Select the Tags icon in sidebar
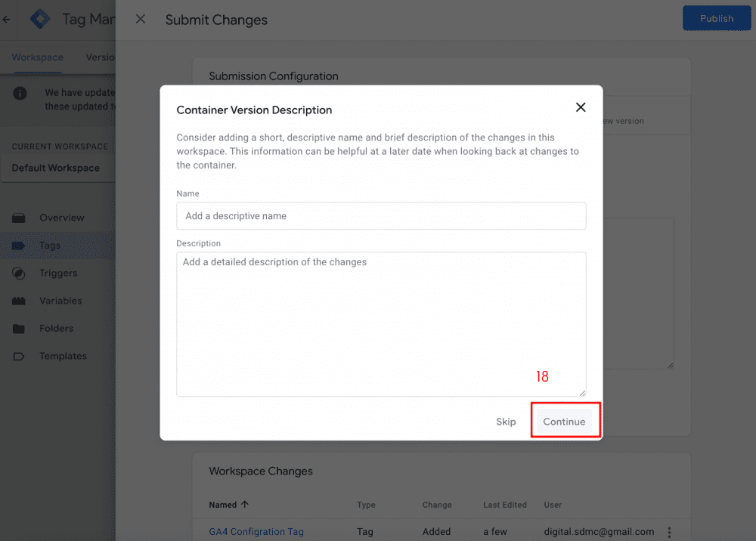This screenshot has width=756, height=541. pyautogui.click(x=20, y=246)
